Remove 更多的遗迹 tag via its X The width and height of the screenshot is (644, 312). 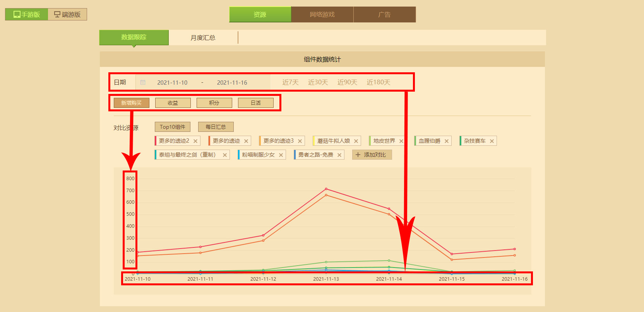click(x=246, y=141)
